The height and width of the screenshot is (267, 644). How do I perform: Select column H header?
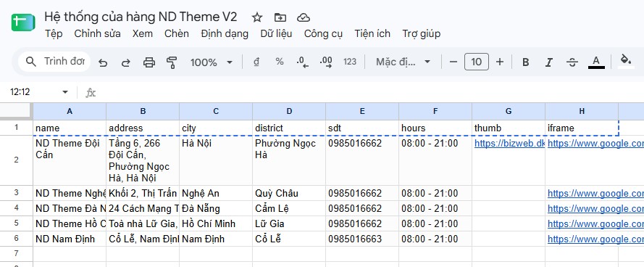[582, 112]
